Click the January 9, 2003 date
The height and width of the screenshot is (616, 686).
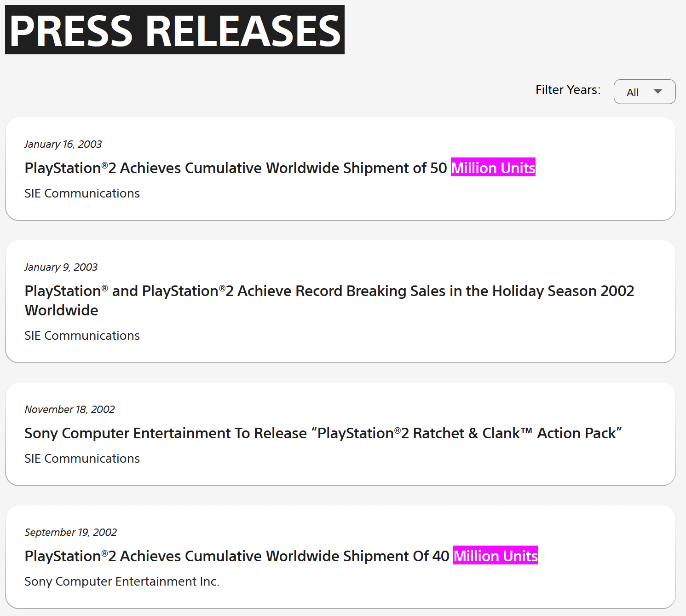61,267
